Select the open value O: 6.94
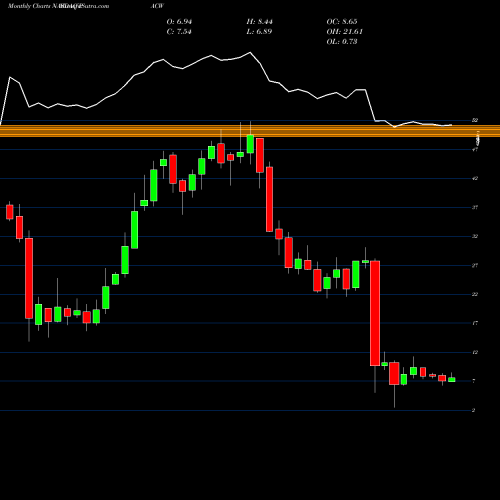 [x=179, y=22]
